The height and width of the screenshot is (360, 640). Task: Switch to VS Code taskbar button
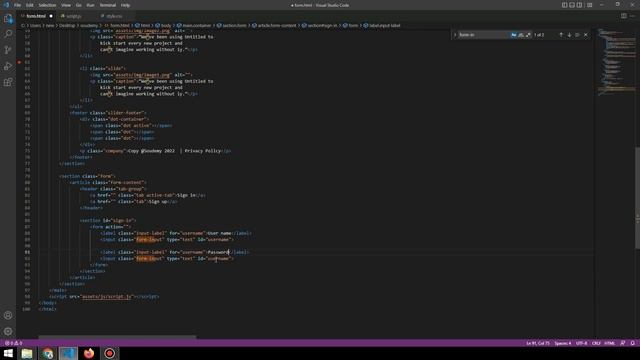click(68, 353)
